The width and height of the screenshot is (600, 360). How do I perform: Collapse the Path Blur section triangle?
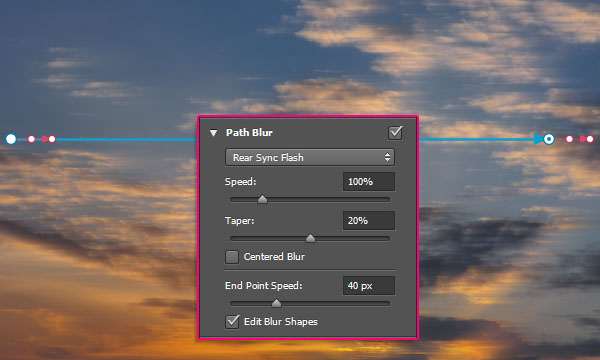click(214, 133)
